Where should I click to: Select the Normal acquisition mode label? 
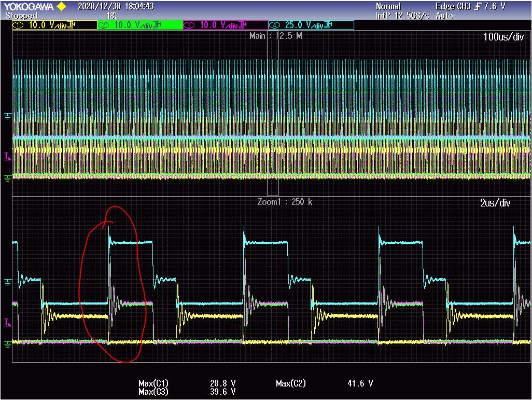pyautogui.click(x=388, y=7)
